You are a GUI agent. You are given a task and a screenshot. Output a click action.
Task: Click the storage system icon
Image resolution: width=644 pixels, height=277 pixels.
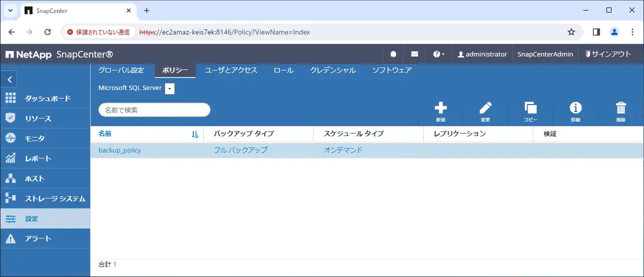(11, 198)
